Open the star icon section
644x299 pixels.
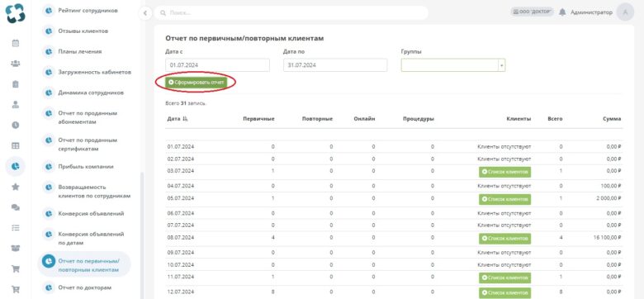(15, 187)
